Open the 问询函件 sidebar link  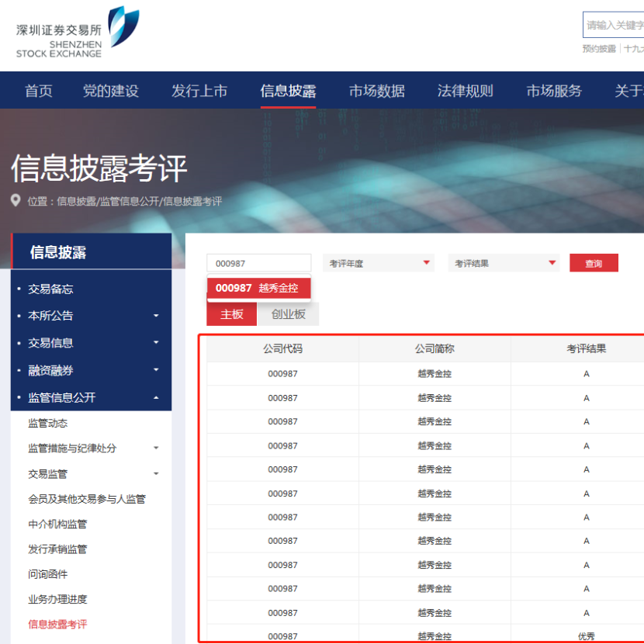(48, 574)
